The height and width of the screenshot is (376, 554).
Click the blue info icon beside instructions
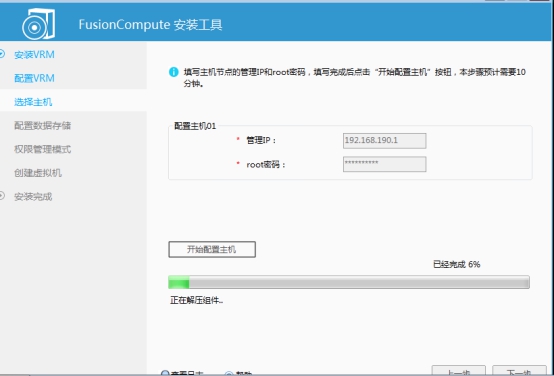173,72
